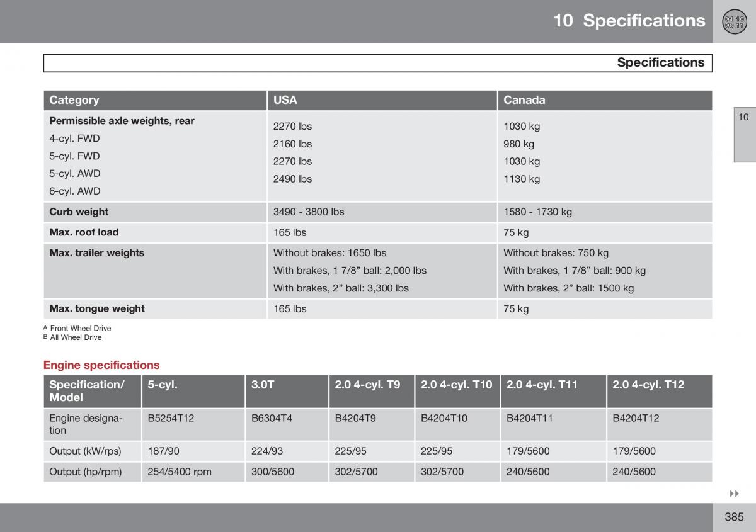
Task: Click the 'Specifications' section title box
Action: (x=378, y=63)
